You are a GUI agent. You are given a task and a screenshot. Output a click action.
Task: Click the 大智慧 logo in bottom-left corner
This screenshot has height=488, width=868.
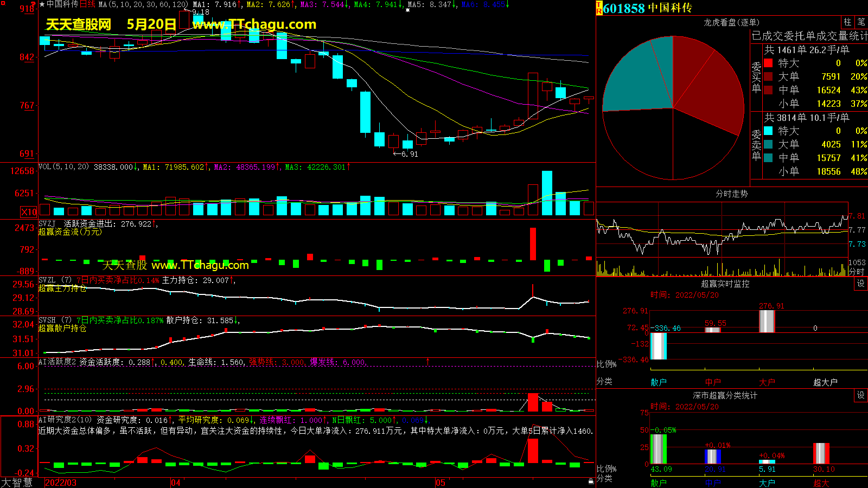[17, 482]
